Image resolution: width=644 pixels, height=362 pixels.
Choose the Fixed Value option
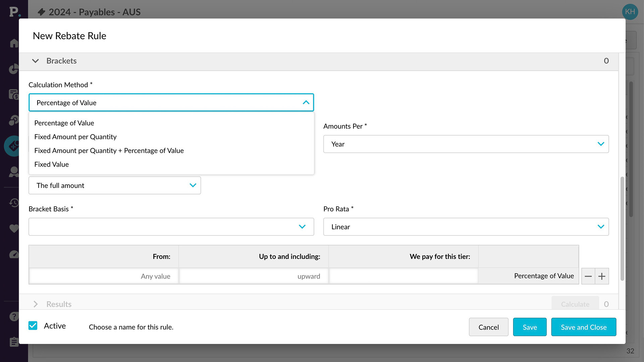coord(52,164)
